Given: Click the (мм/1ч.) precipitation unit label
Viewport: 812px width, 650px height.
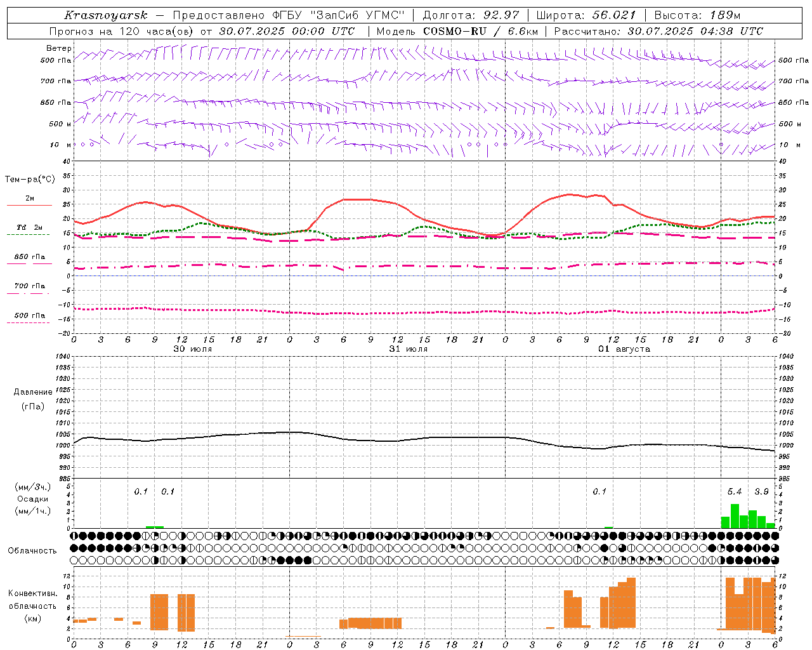Looking at the screenshot, I should click(32, 511).
